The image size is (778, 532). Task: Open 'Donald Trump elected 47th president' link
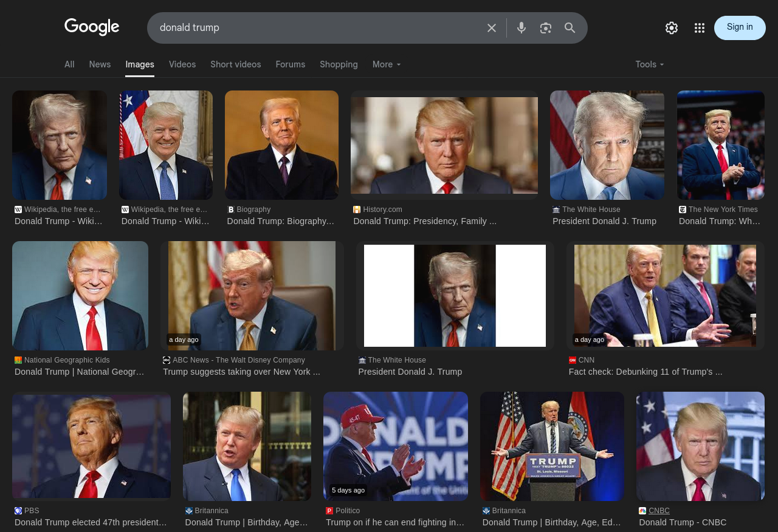[x=91, y=522]
